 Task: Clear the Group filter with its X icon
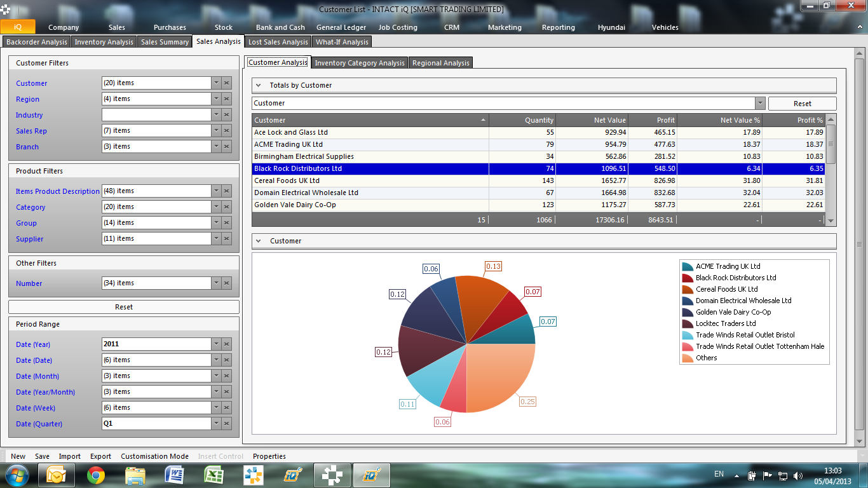[x=227, y=222]
